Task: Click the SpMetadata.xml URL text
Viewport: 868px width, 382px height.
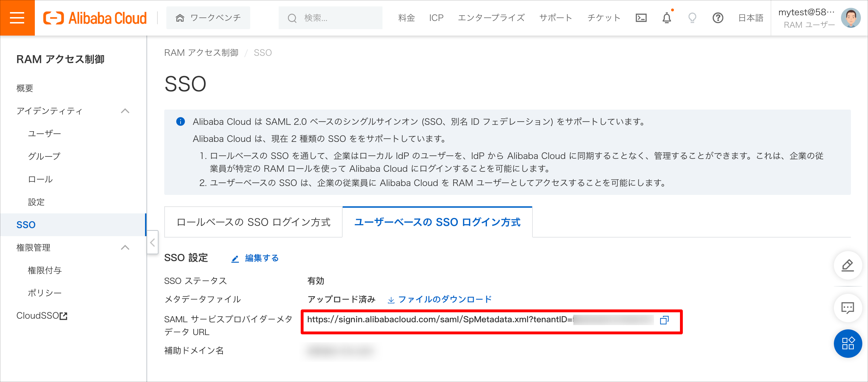Action: 440,319
